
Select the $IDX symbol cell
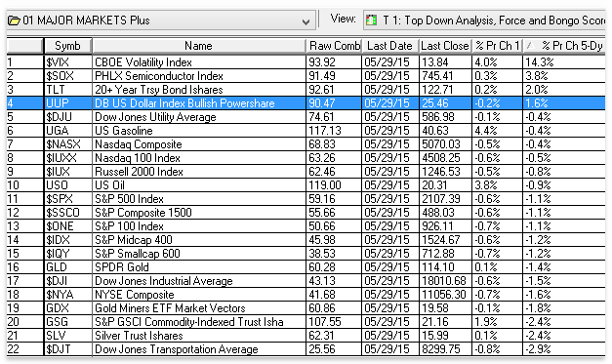pyautogui.click(x=68, y=240)
